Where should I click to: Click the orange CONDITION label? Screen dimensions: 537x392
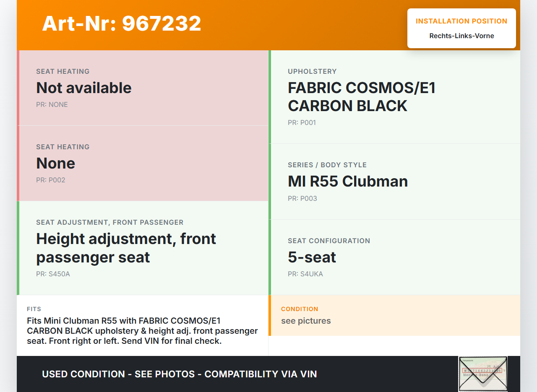click(300, 309)
